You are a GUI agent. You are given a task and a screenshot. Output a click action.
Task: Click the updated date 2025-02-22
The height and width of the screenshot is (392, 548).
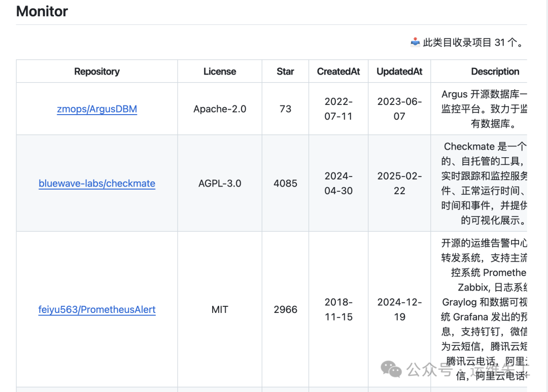click(399, 184)
